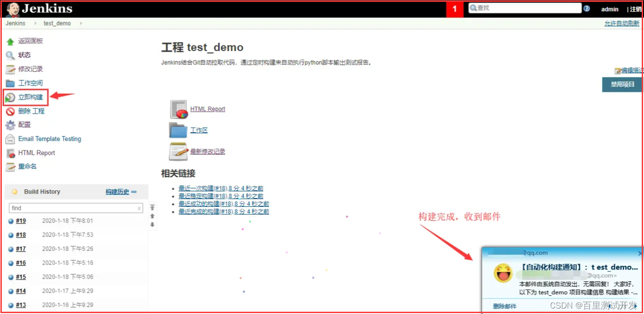Click the Jenkins breadcrumb link

click(15, 23)
